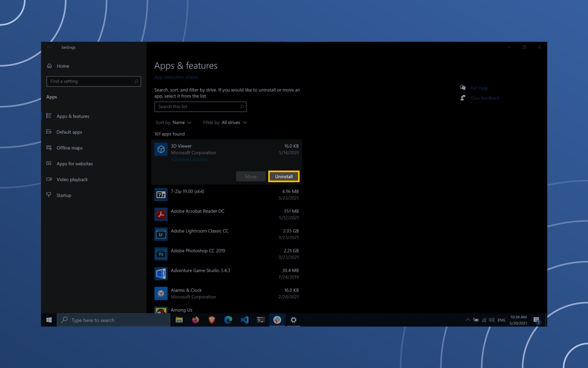
Task: Select the Adobe Photoshop CC 2019 entry
Action: point(227,254)
